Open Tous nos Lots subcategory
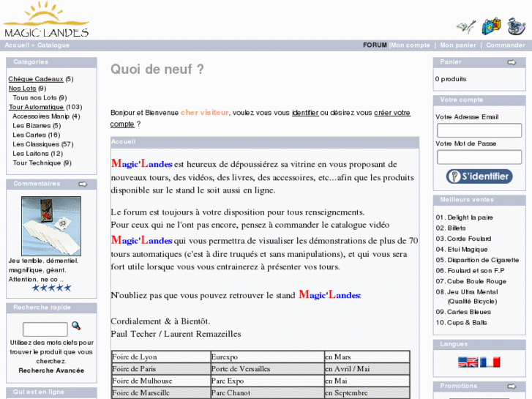This screenshot has height=399, width=532. pyautogui.click(x=34, y=98)
